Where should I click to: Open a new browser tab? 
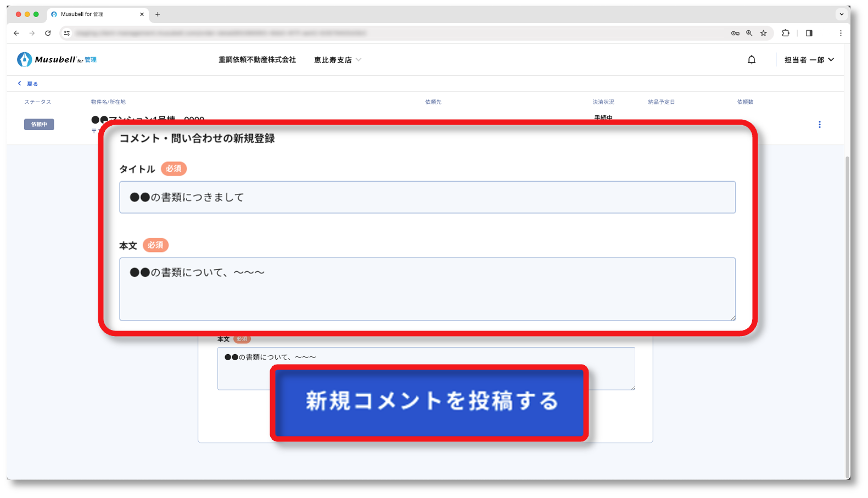pyautogui.click(x=158, y=14)
